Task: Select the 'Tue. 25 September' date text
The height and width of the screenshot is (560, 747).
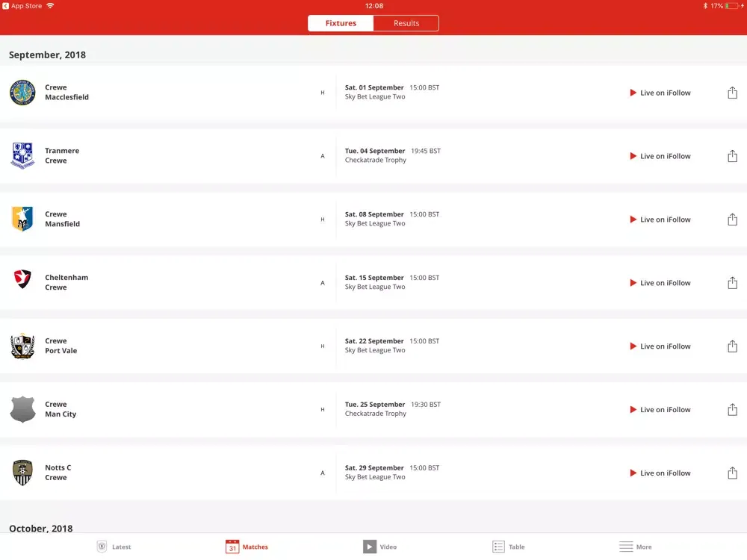Action: (375, 404)
